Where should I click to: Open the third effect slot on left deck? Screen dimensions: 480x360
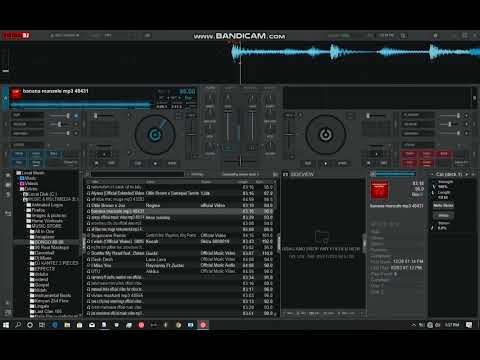click(x=27, y=133)
